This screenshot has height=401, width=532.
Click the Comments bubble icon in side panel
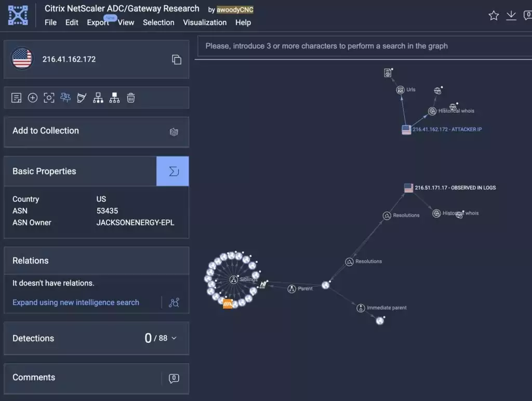point(174,378)
